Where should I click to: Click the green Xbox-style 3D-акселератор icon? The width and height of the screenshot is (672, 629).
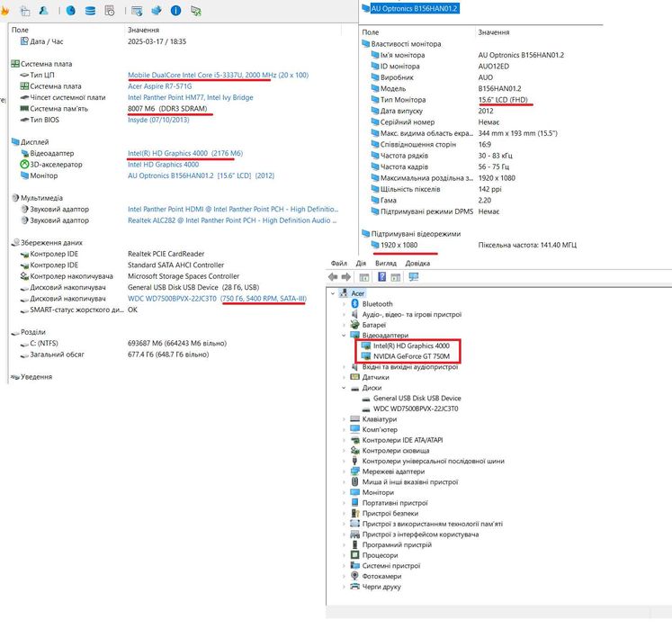[x=24, y=164]
